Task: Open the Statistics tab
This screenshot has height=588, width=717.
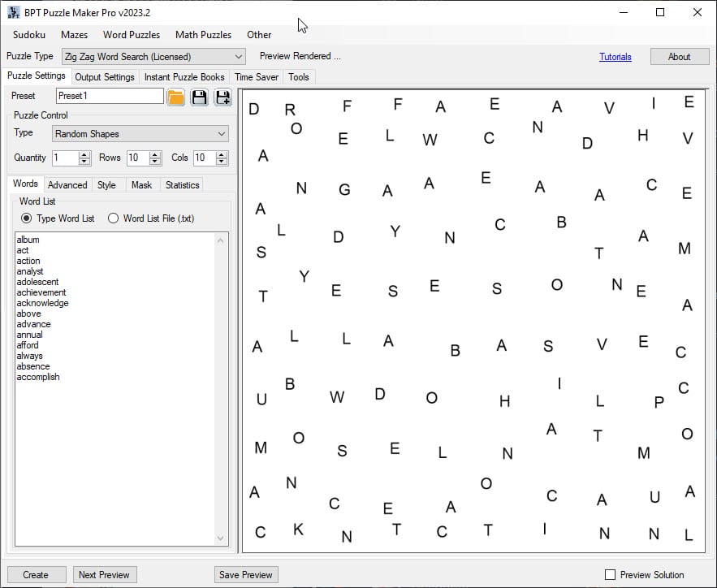Action: click(x=182, y=185)
